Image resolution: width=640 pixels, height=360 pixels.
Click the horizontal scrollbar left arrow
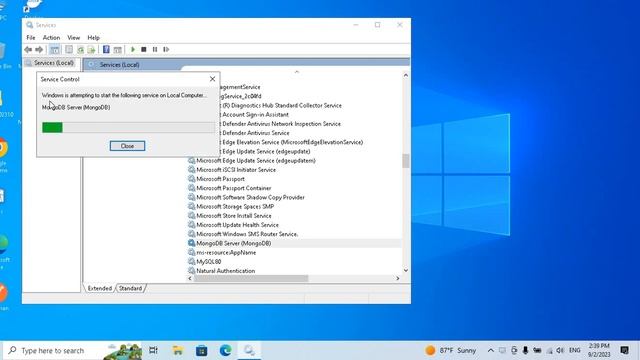tap(190, 278)
